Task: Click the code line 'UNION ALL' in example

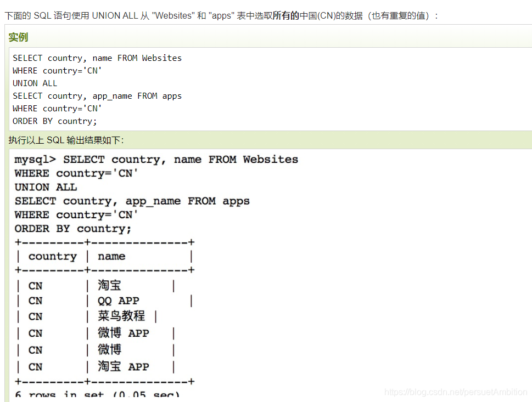Action: pyautogui.click(x=35, y=83)
